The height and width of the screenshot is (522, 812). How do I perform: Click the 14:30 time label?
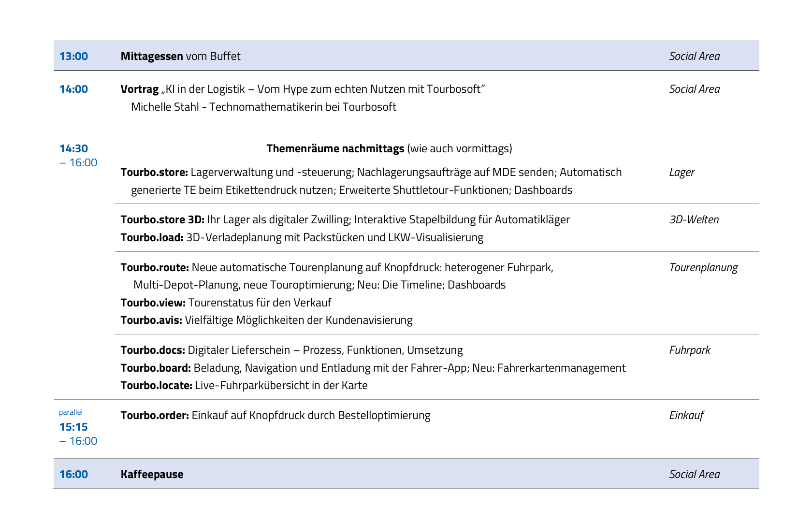73,148
